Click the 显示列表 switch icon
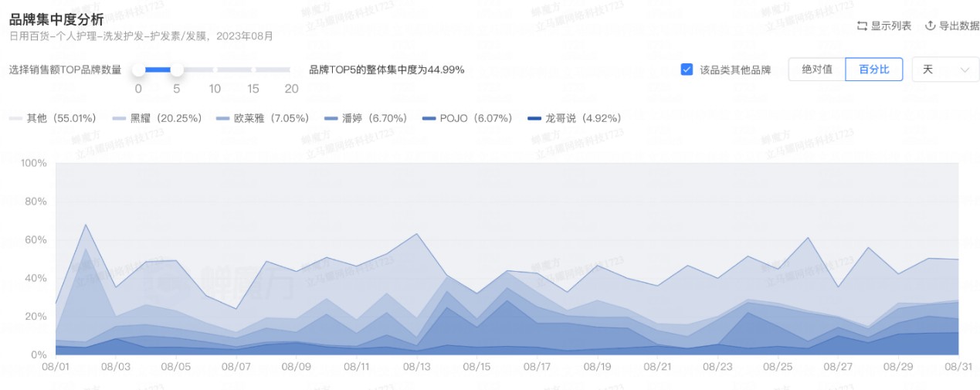 tap(862, 26)
